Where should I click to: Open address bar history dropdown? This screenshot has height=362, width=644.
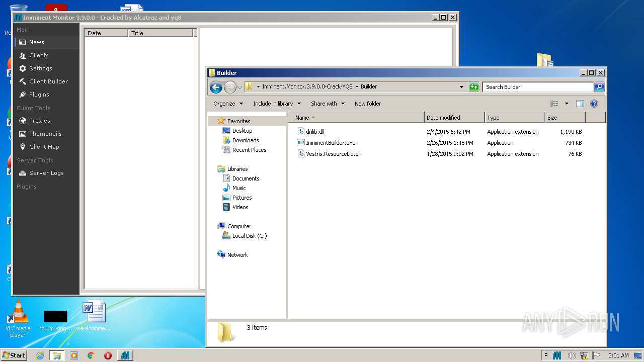pos(461,87)
